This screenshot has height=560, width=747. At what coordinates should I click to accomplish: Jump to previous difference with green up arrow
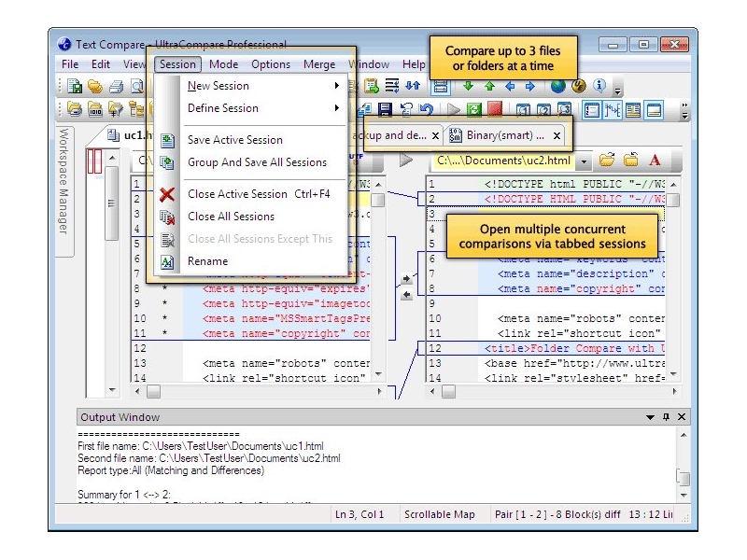tap(489, 86)
